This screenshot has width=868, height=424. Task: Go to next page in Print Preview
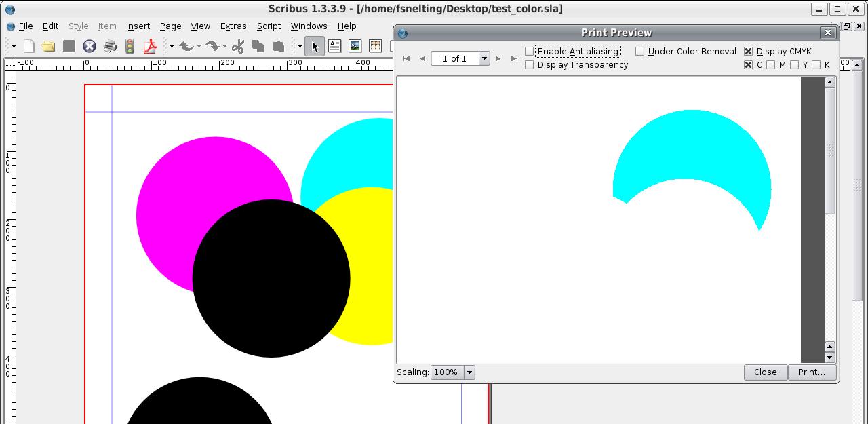pyautogui.click(x=498, y=58)
